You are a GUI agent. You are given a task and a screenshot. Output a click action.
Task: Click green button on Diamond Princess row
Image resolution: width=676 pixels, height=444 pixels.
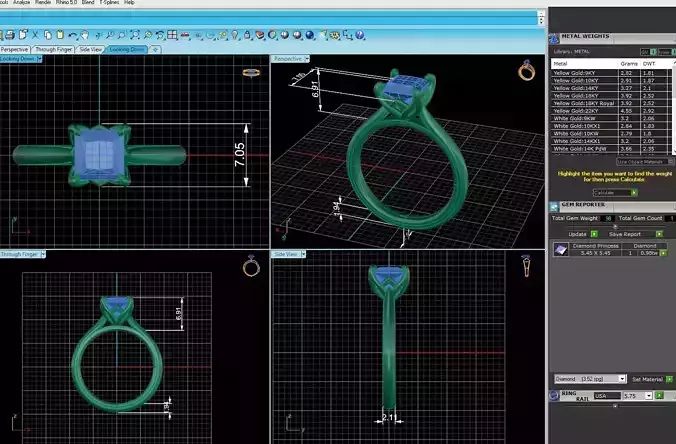[663, 253]
